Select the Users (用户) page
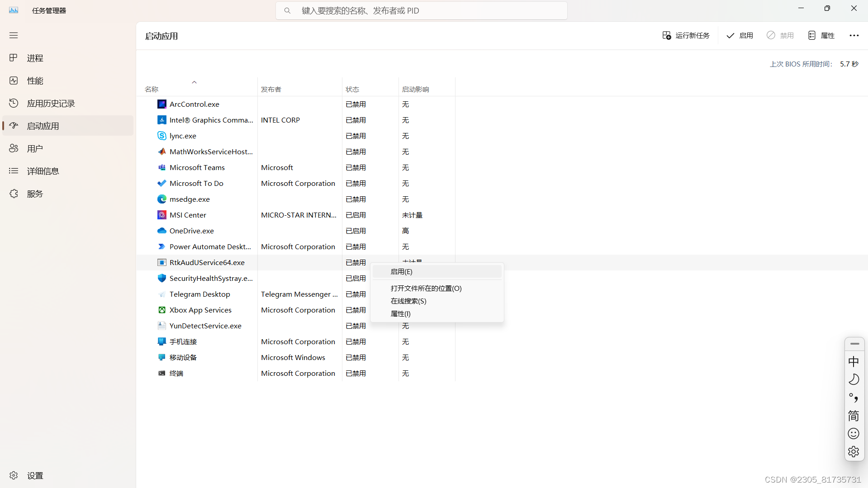Viewport: 868px width, 488px height. pos(68,148)
